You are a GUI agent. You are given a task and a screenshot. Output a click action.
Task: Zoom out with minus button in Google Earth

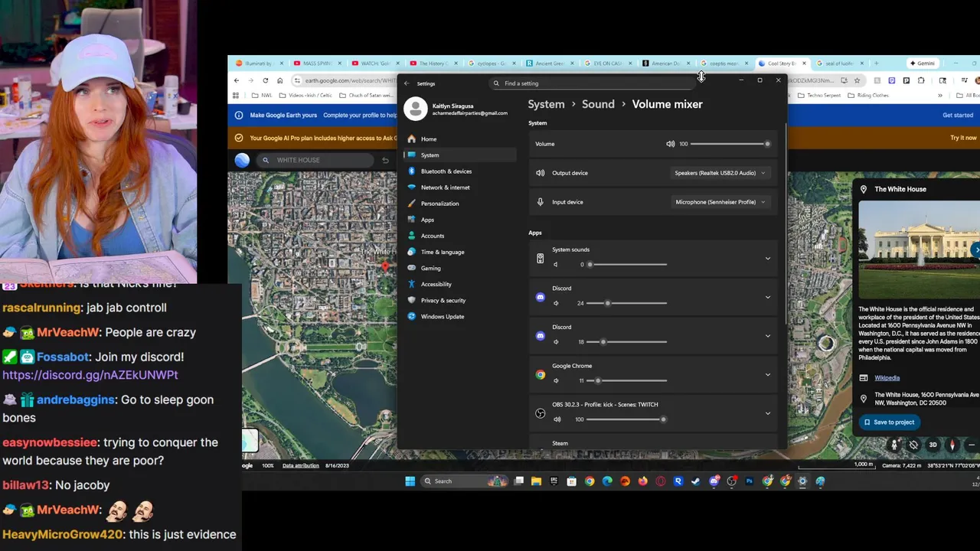click(x=972, y=445)
